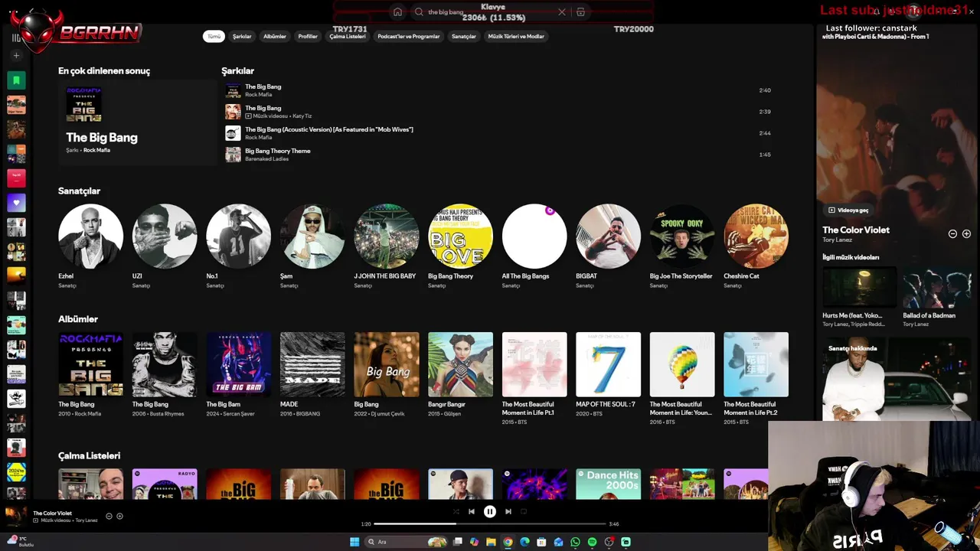Select the Sanatçılar filter chip

coord(464,36)
